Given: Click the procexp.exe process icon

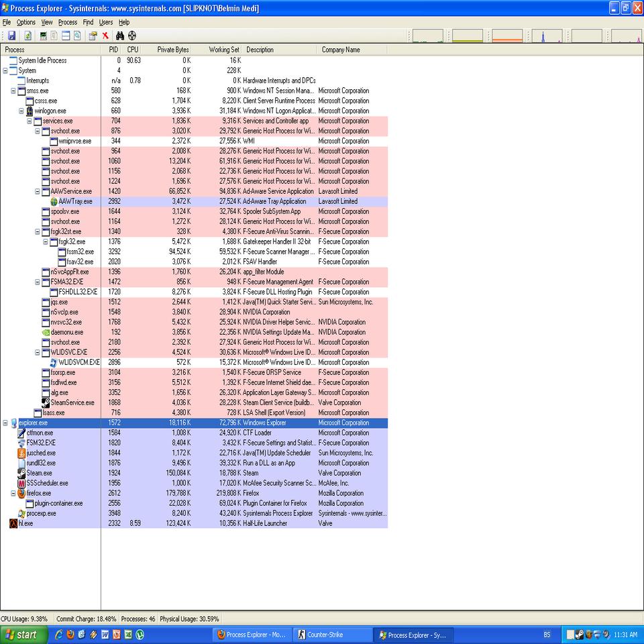Looking at the screenshot, I should tap(21, 513).
